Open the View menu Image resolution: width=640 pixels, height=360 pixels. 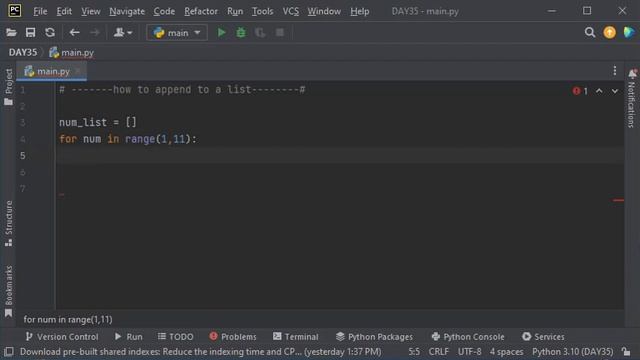coord(91,11)
